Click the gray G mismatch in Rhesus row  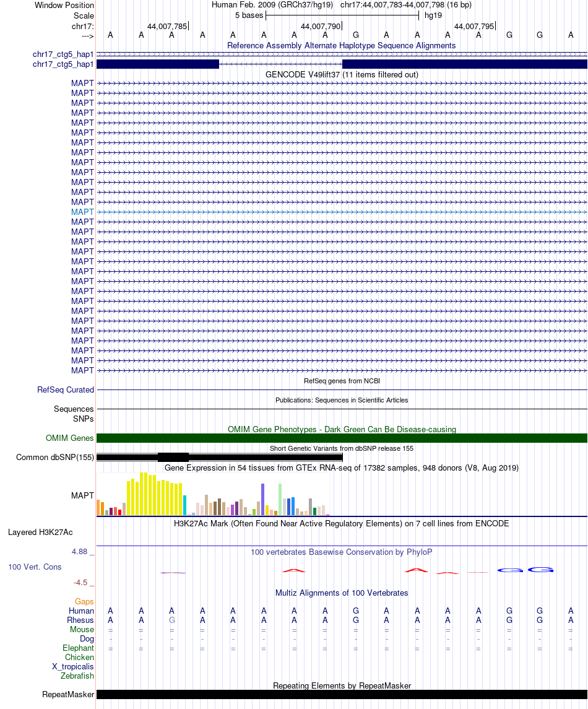(171, 620)
